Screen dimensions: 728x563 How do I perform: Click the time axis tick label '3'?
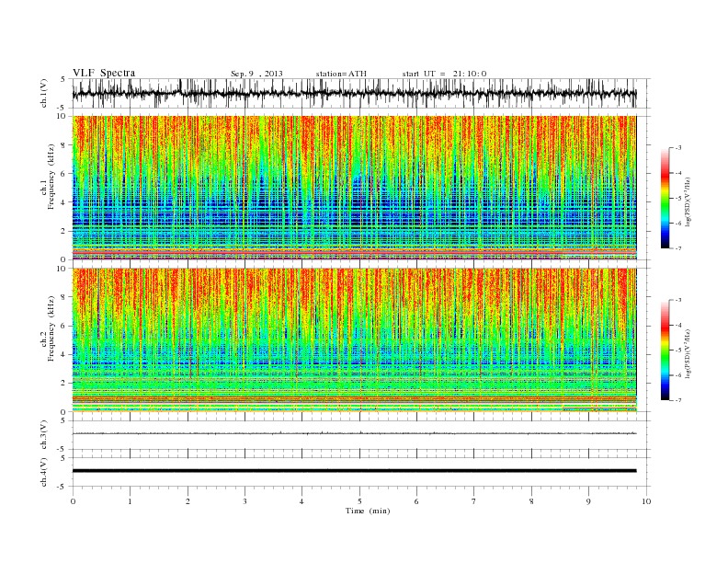(245, 501)
